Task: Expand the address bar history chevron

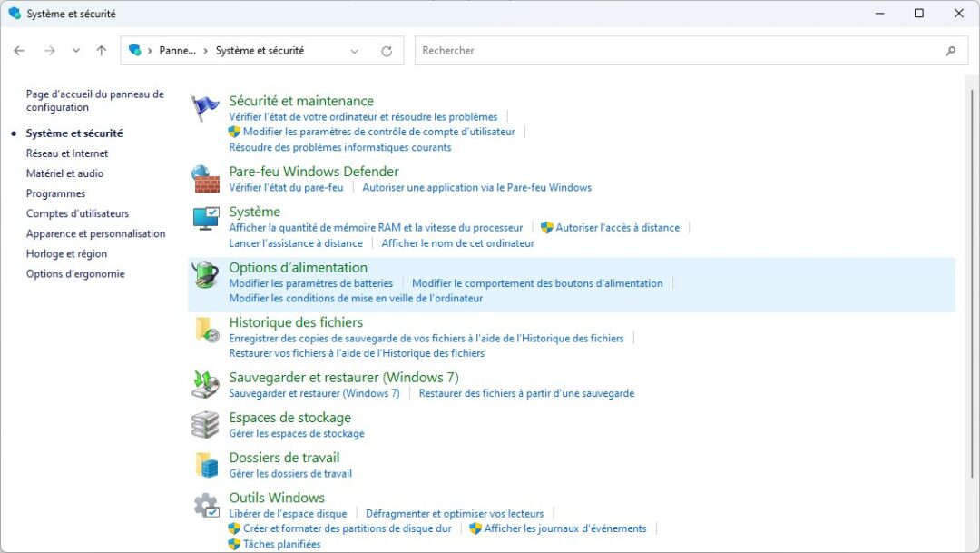Action: click(355, 51)
